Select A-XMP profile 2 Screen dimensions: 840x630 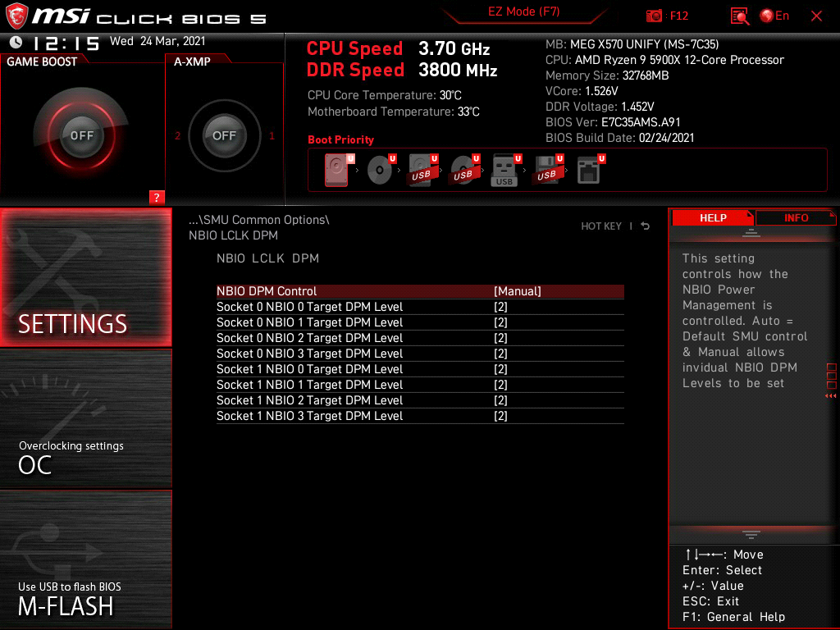tap(178, 135)
